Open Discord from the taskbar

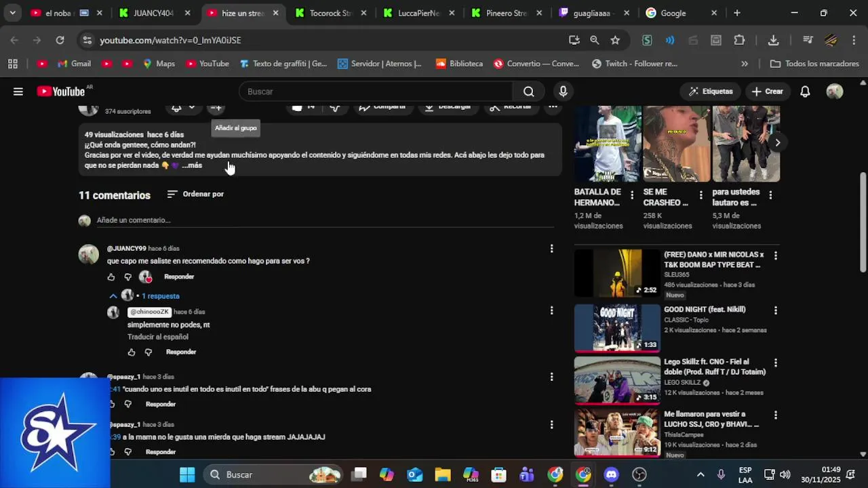pyautogui.click(x=611, y=474)
